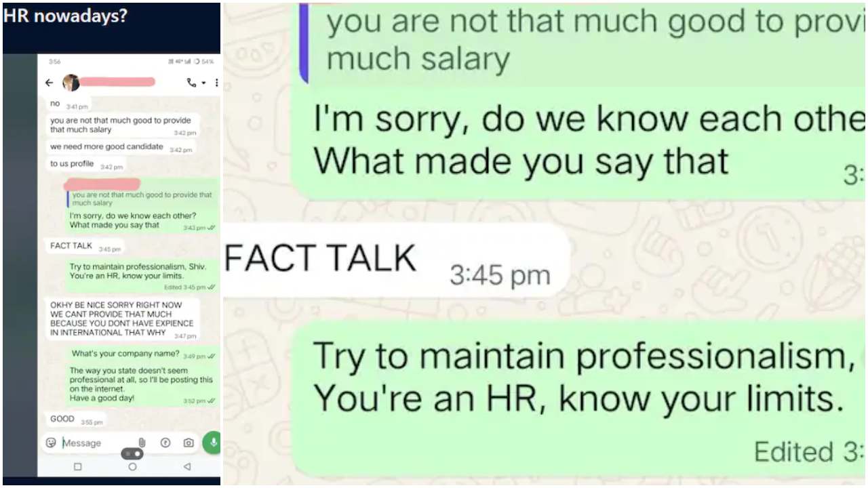Start a voice call with phone icon
The width and height of the screenshot is (868, 488).
192,83
